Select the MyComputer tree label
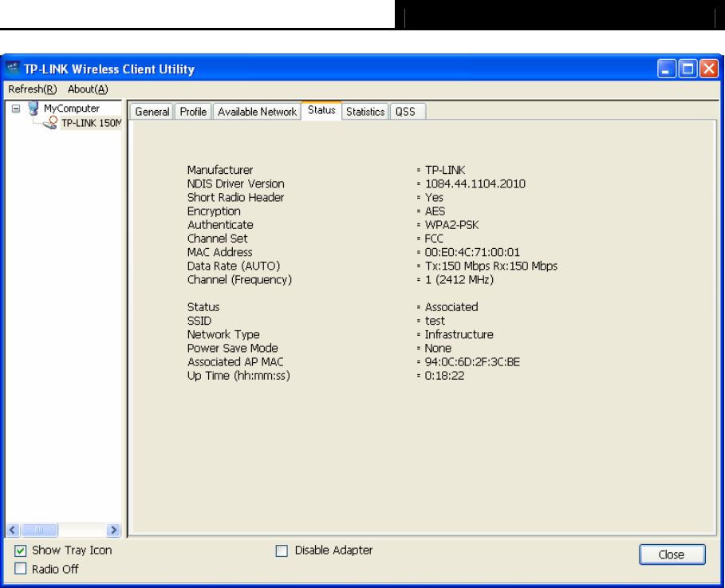 72,109
